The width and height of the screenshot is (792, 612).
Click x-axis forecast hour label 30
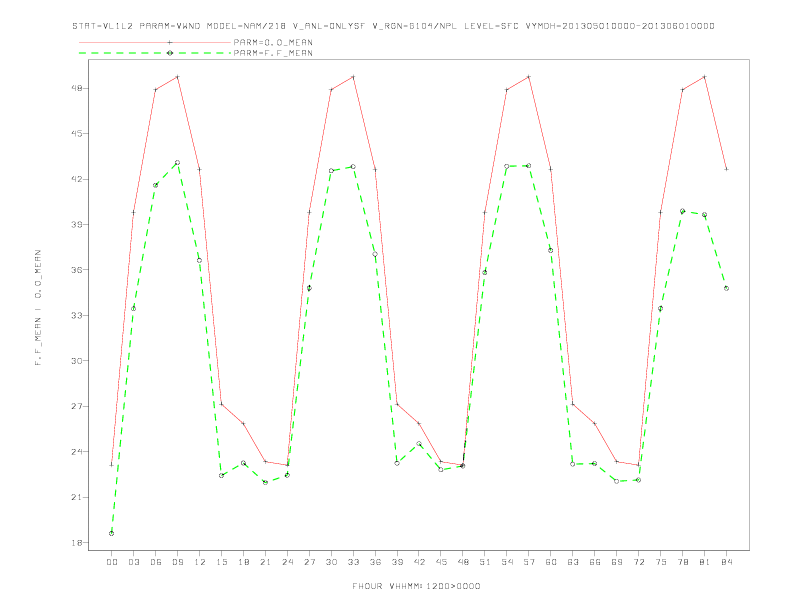click(331, 562)
